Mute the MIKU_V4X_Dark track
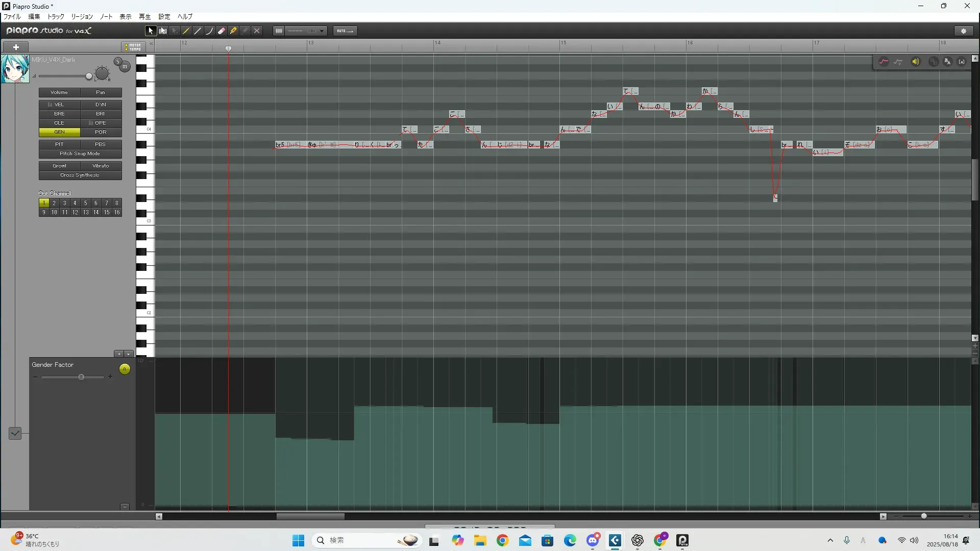The width and height of the screenshot is (980, 551). [x=125, y=67]
